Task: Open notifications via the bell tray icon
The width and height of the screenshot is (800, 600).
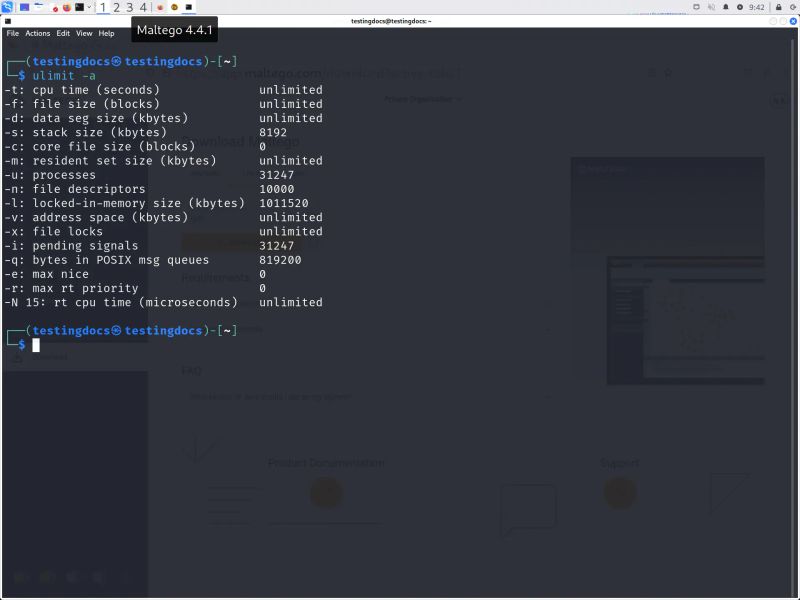Action: click(x=725, y=5)
